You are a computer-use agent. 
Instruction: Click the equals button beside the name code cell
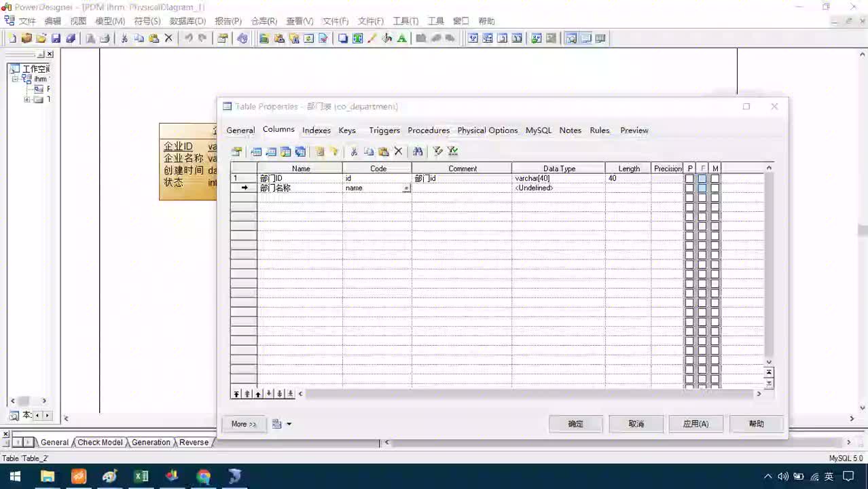407,188
